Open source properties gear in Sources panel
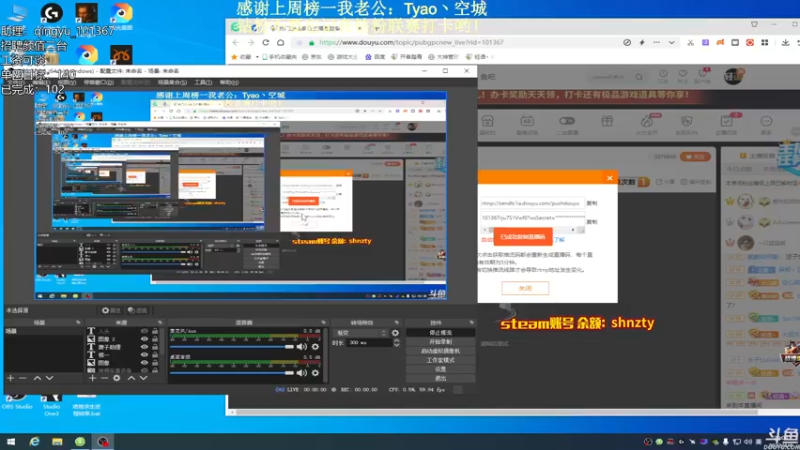Image resolution: width=800 pixels, height=450 pixels. [x=117, y=378]
